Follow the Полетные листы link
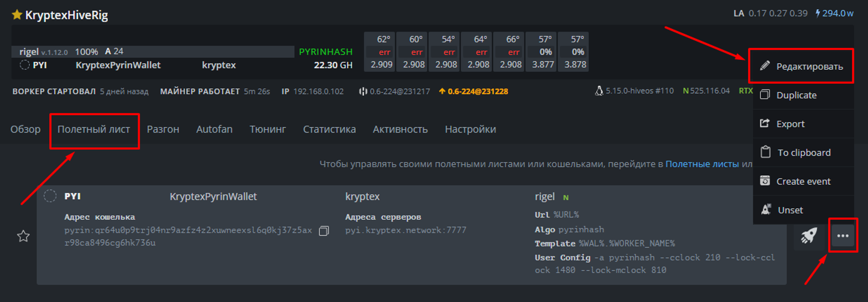Image resolution: width=868 pixels, height=302 pixels. pos(702,164)
